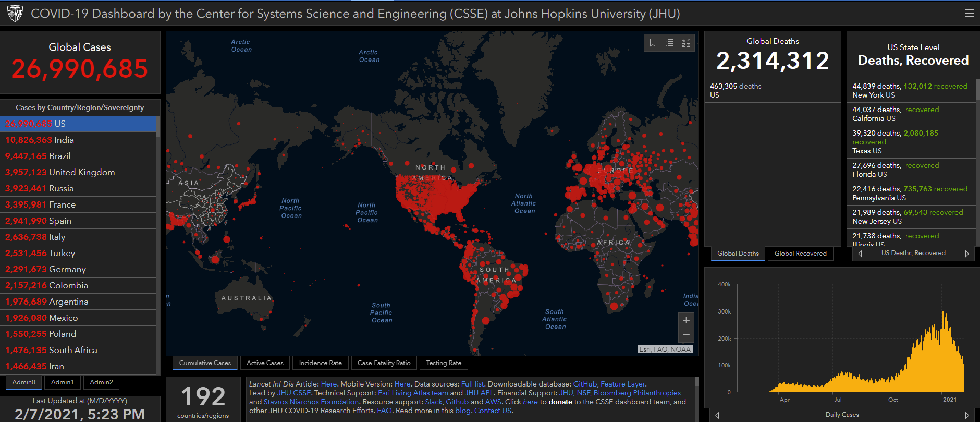Open the basemap gallery grid icon
This screenshot has height=422, width=980.
[x=686, y=43]
